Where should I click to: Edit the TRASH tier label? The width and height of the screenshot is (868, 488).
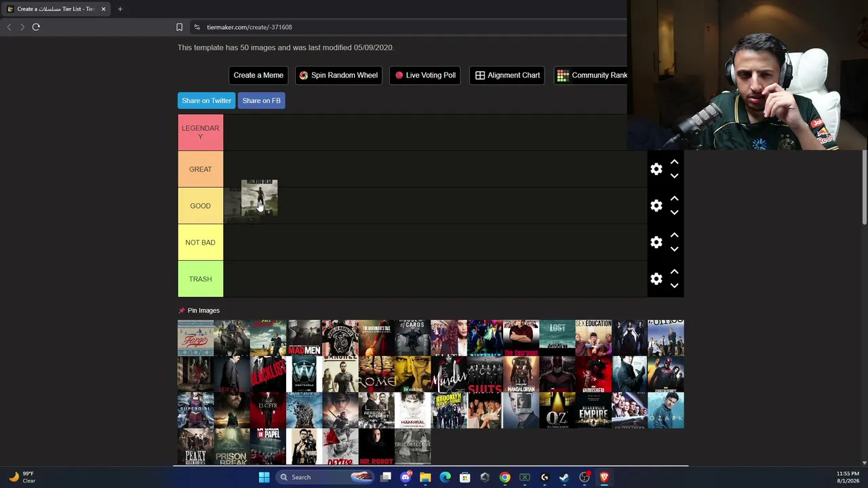point(200,279)
